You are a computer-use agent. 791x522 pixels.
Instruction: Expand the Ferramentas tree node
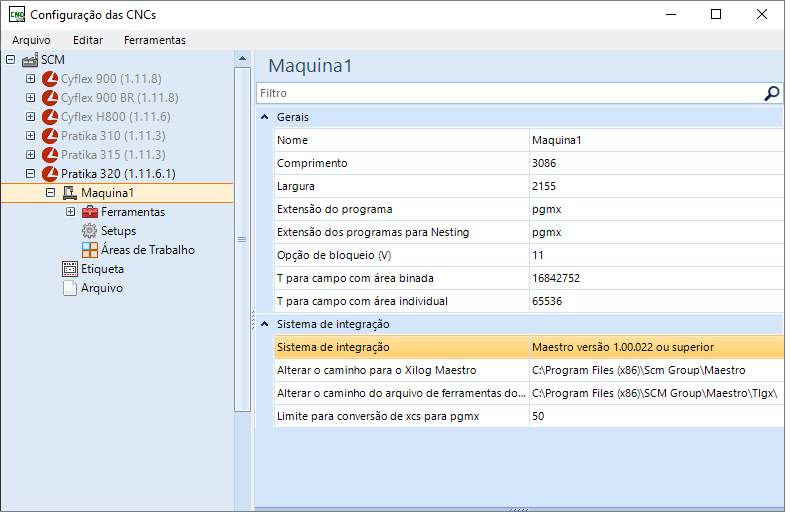click(x=71, y=212)
